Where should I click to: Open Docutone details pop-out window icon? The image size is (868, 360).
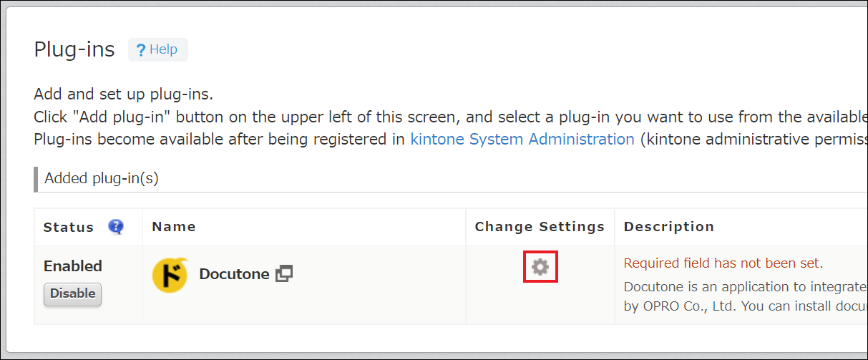click(284, 273)
